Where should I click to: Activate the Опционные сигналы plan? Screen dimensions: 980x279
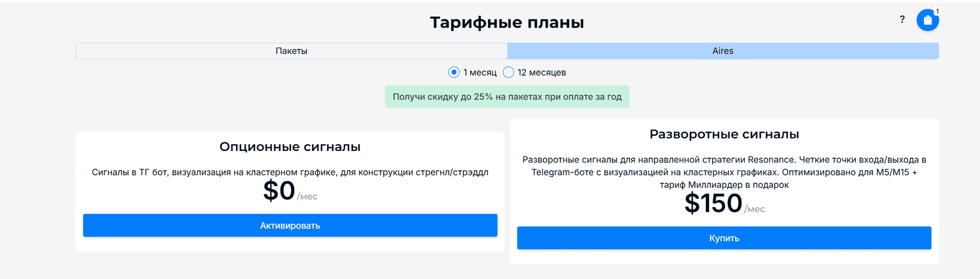coord(290,225)
